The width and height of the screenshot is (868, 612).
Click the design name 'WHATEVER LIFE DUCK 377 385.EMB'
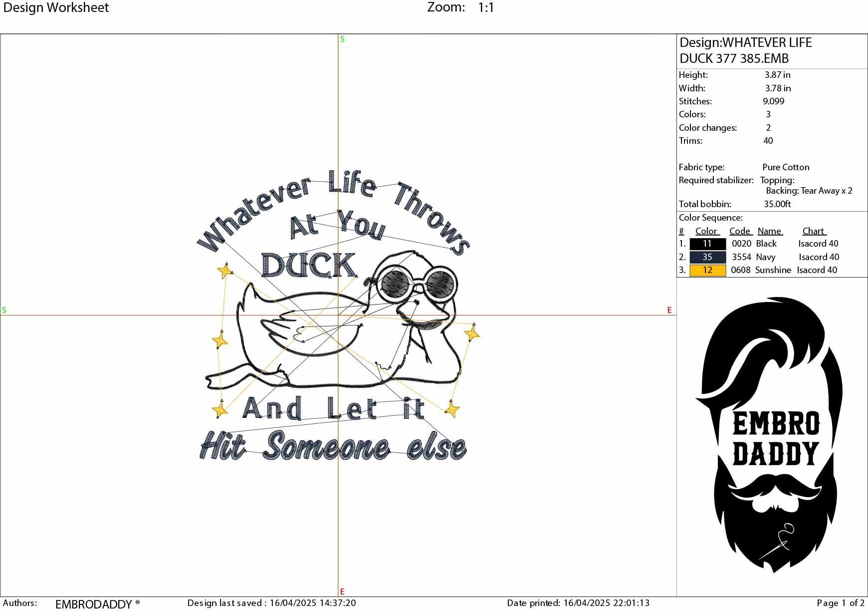(745, 50)
